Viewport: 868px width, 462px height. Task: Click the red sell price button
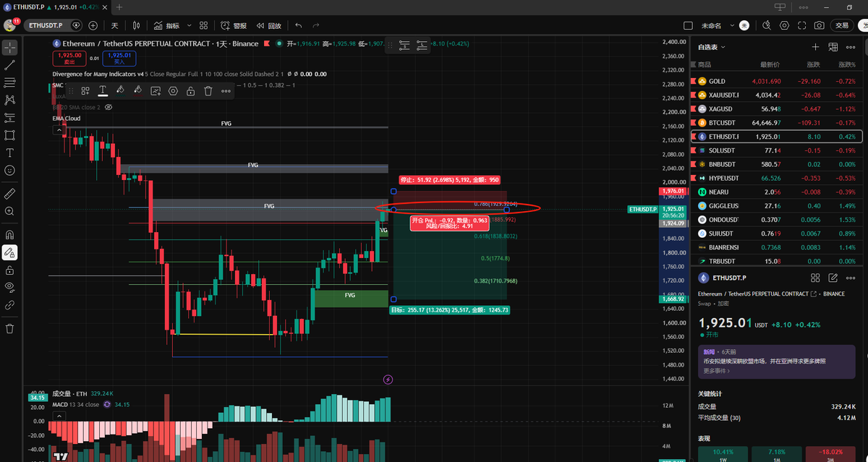pos(70,58)
